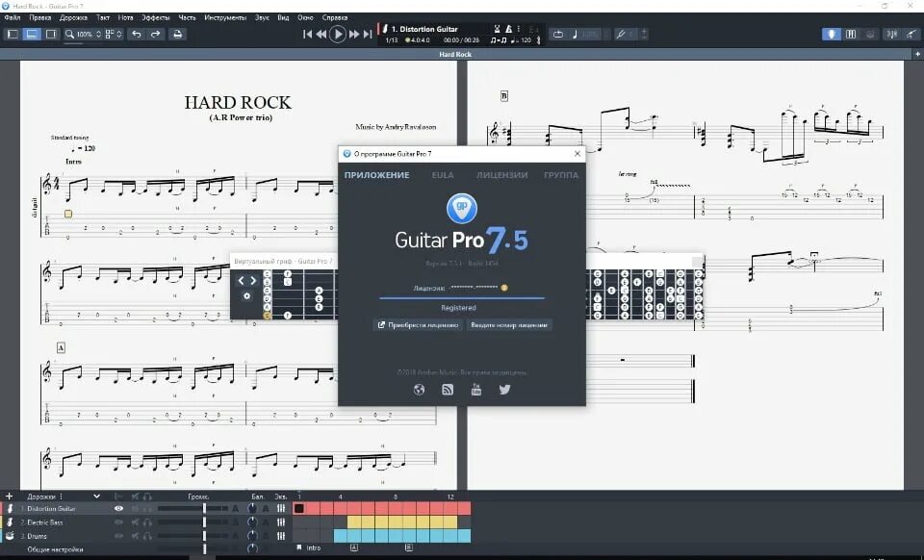924x560 pixels.
Task: Add a new track with plus
Action: (9, 496)
